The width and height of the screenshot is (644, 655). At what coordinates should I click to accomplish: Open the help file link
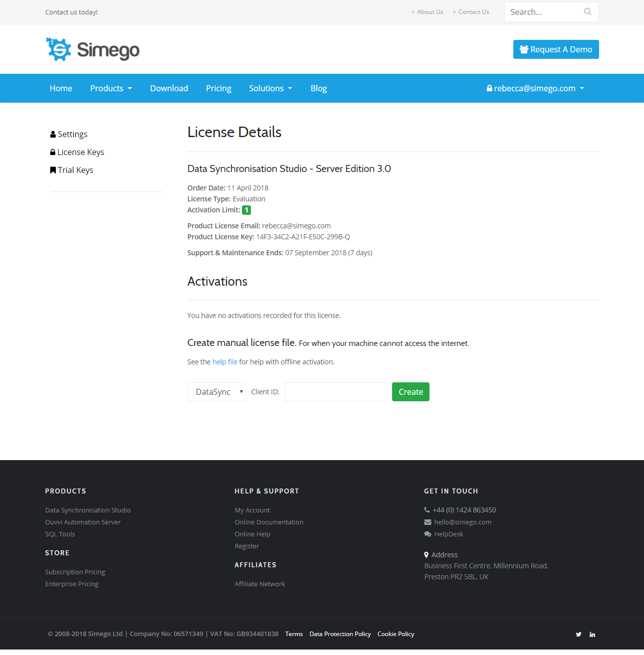point(225,362)
